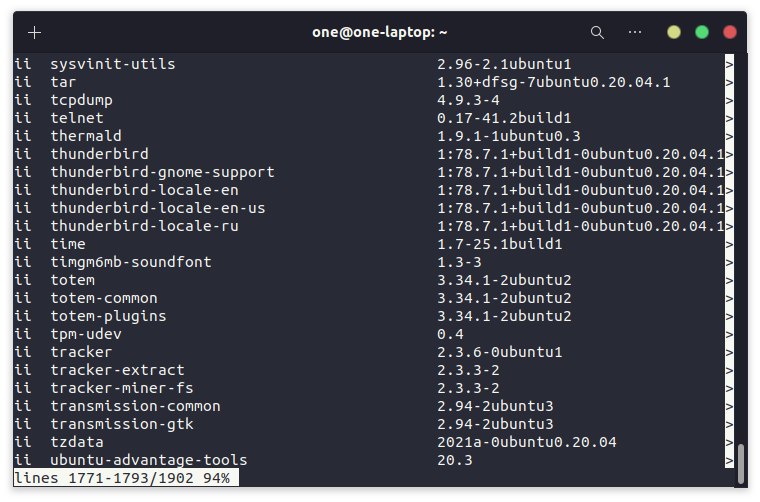Viewport: 760px width, 502px height.
Task: Click the tzdata version 2021a-0ubuntu0.20.04
Action: pos(526,442)
